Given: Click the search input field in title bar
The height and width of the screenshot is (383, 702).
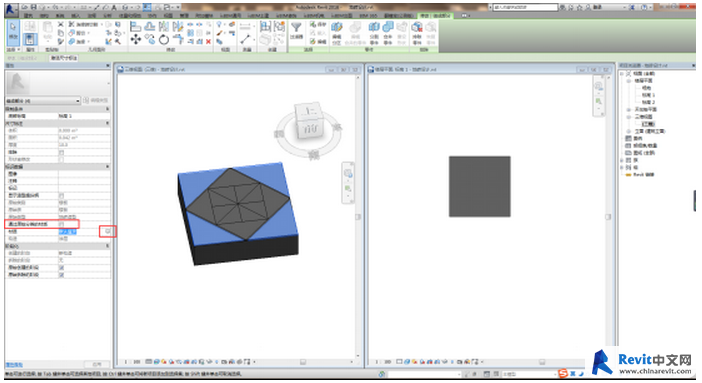Looking at the screenshot, I should pyautogui.click(x=525, y=7).
